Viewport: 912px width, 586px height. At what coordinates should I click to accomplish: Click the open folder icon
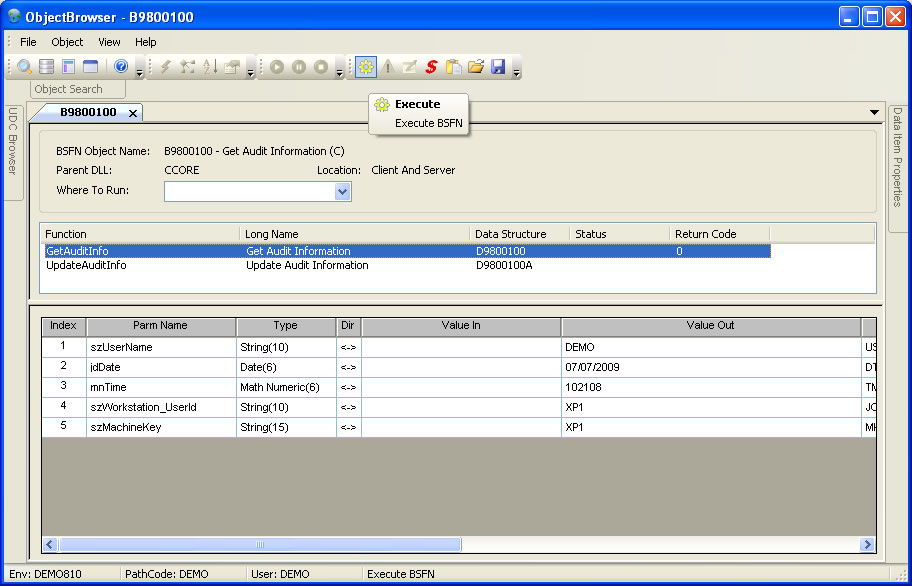point(476,67)
